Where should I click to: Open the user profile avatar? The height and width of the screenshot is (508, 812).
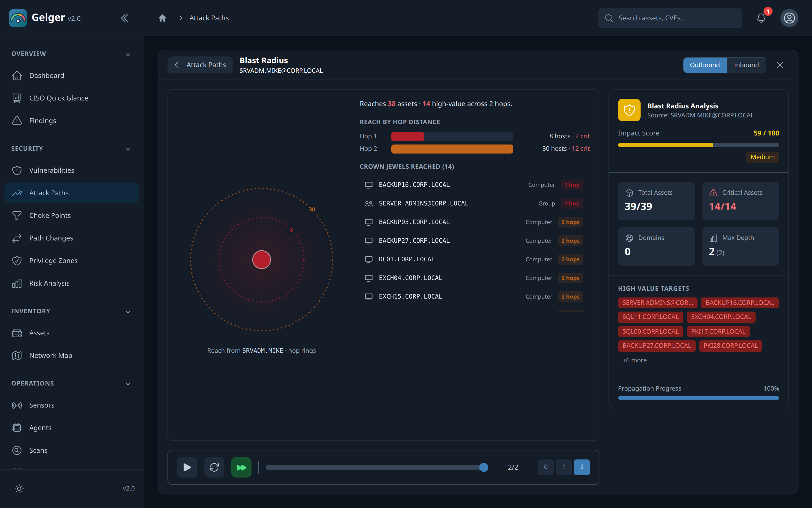[x=789, y=18]
